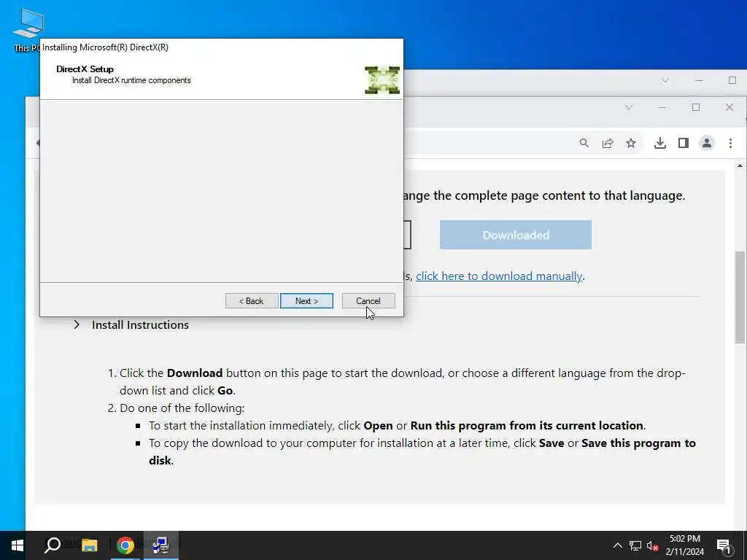Click the page vertical scrollbar thumb
Screen dimensions: 747x560
coord(740,297)
